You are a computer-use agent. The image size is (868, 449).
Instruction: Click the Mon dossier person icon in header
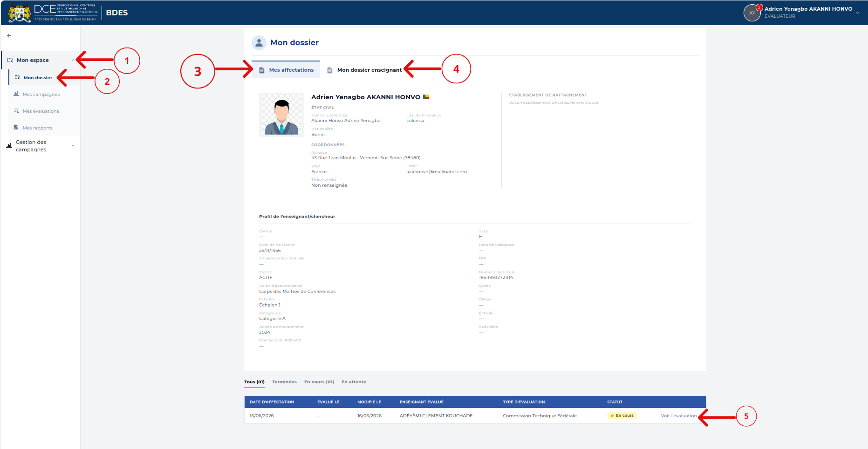[x=259, y=43]
